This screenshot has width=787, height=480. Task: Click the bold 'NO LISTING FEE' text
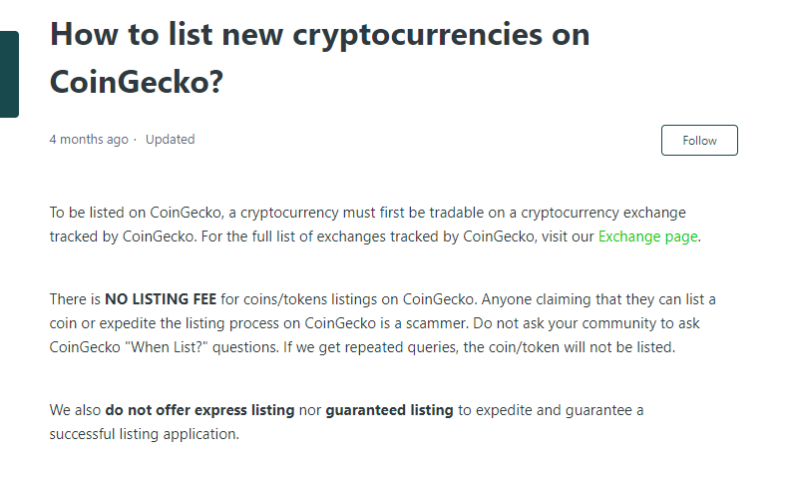tap(161, 299)
